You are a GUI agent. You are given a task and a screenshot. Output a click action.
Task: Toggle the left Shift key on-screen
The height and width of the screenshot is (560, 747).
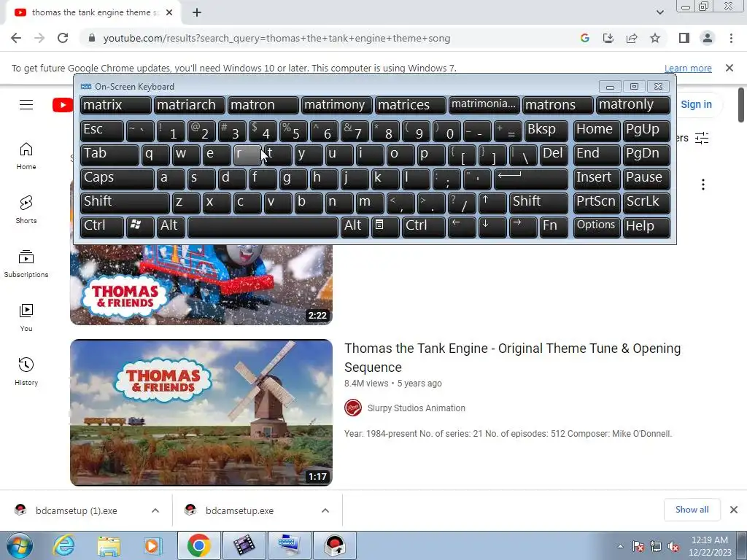tap(125, 203)
